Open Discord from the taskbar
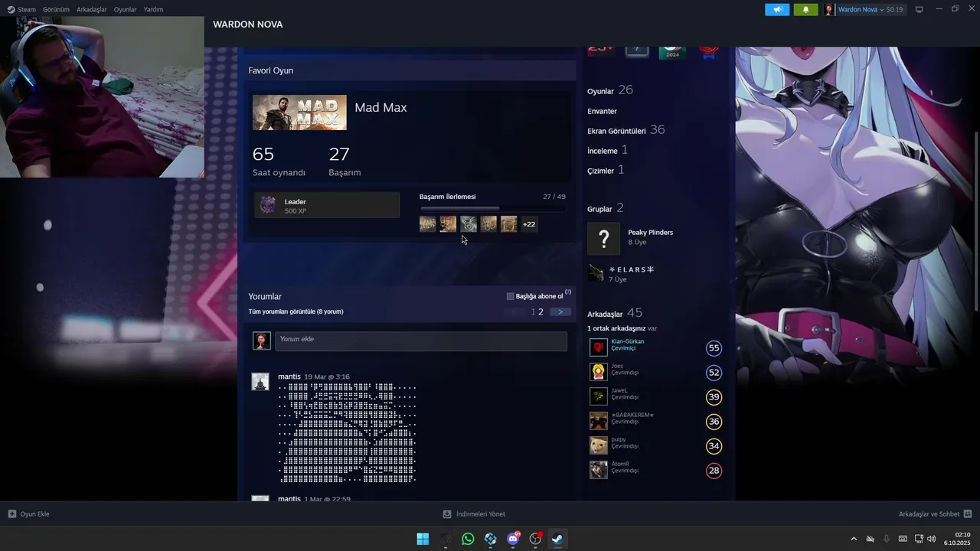 (x=513, y=539)
